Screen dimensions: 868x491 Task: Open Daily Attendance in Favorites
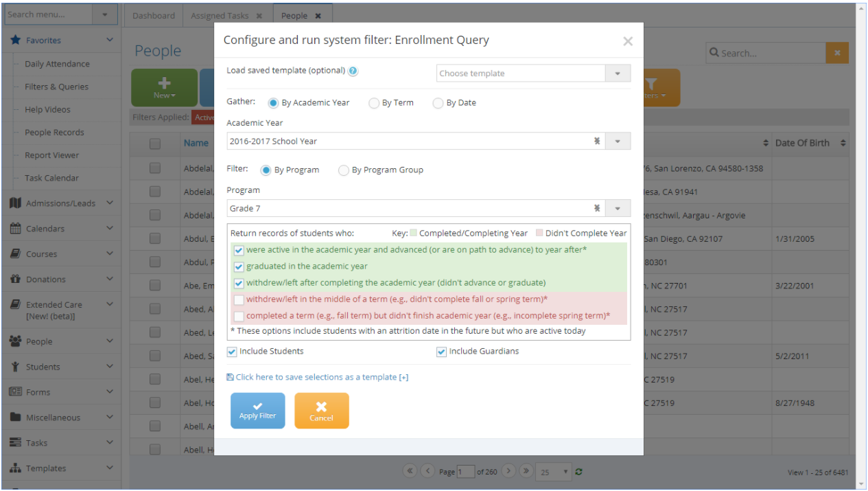tap(57, 64)
